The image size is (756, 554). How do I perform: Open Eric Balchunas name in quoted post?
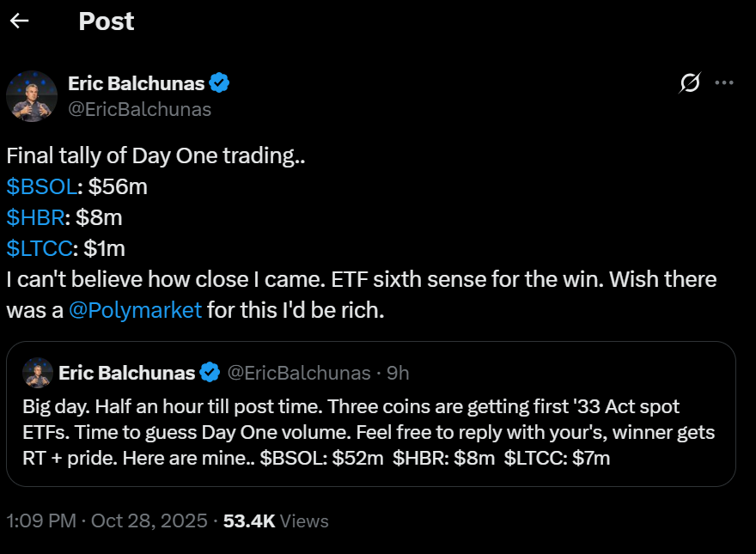pos(126,373)
